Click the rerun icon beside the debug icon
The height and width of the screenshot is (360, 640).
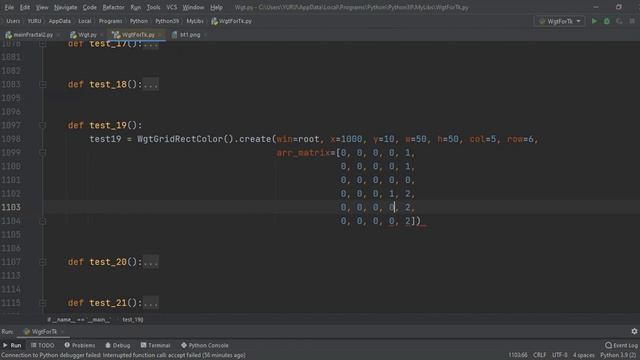point(619,21)
